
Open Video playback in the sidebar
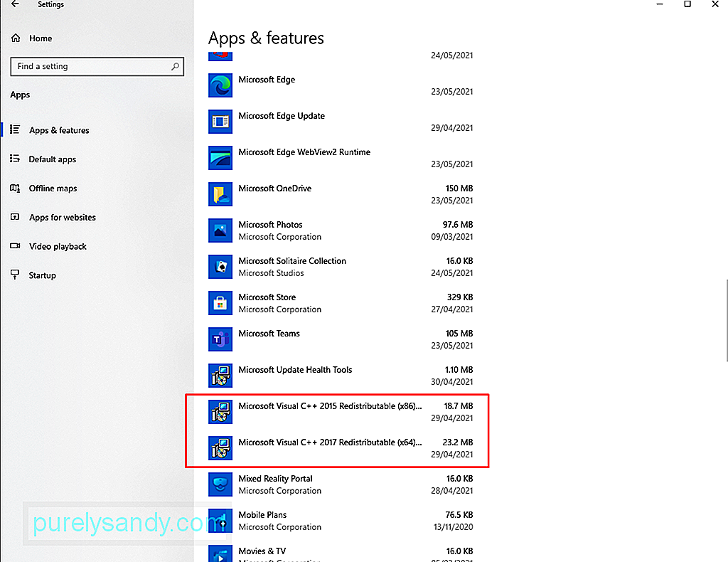click(58, 246)
